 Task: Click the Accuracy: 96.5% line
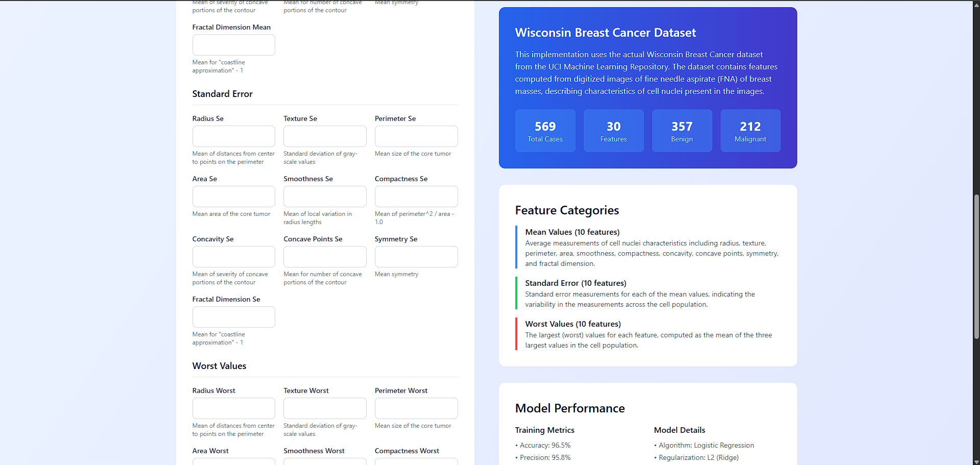point(543,446)
